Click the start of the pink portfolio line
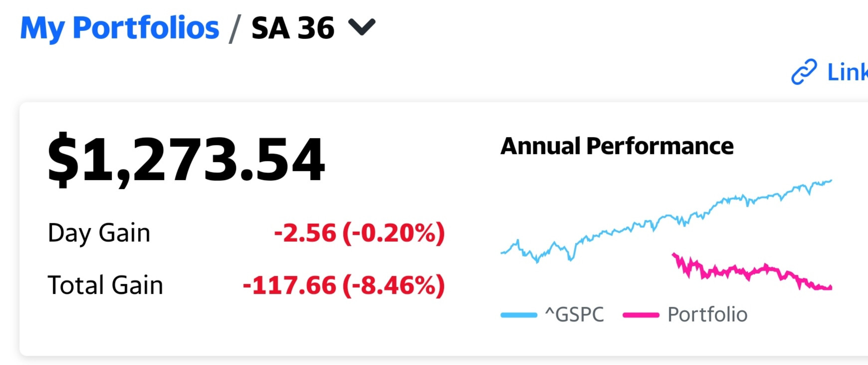This screenshot has width=868, height=365. [x=674, y=255]
